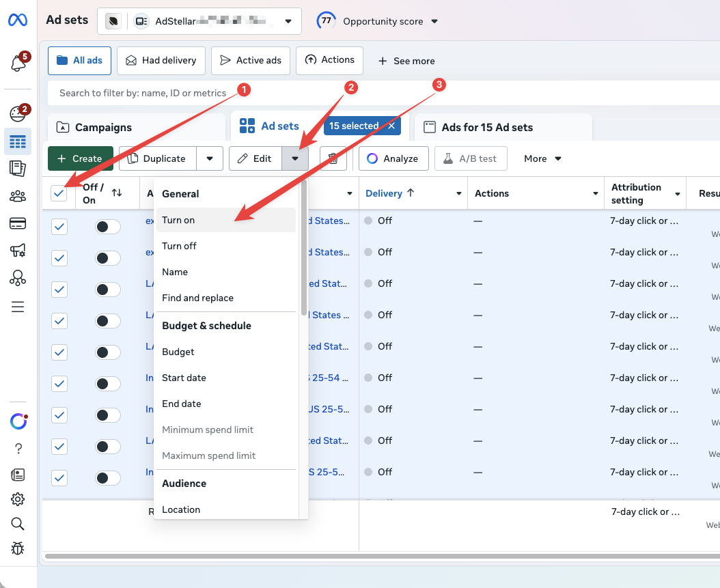Click the account avatar thumbnail in header

[113, 21]
